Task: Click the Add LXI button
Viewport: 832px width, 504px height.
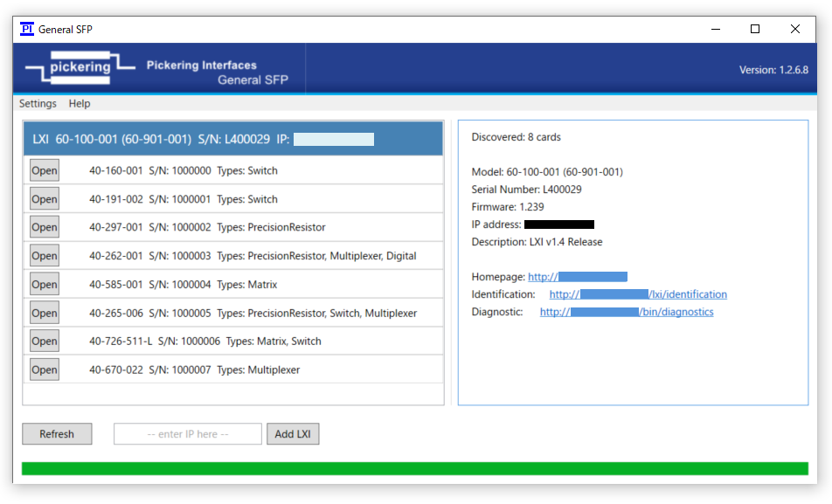Action: pos(293,434)
